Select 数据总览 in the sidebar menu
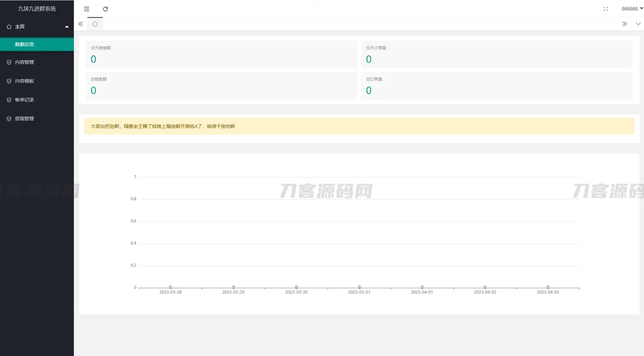The height and width of the screenshot is (356, 644). [25, 44]
